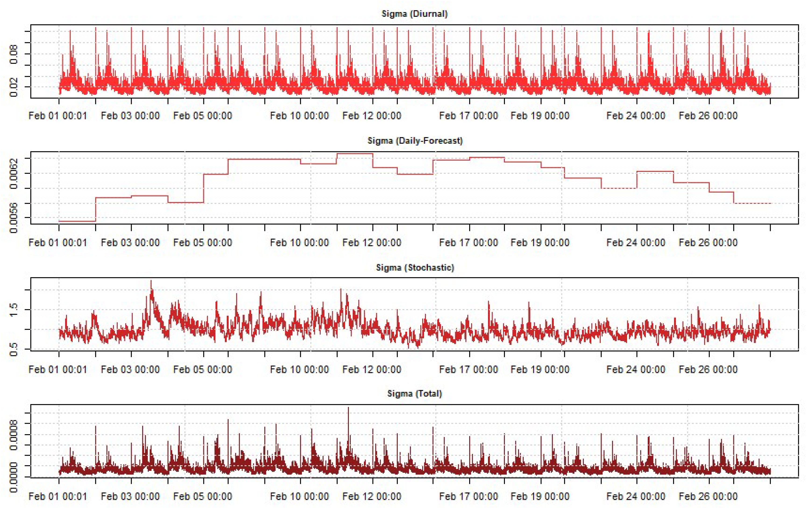Click the Sigma (Total) chart title
812x508 pixels.
414,393
